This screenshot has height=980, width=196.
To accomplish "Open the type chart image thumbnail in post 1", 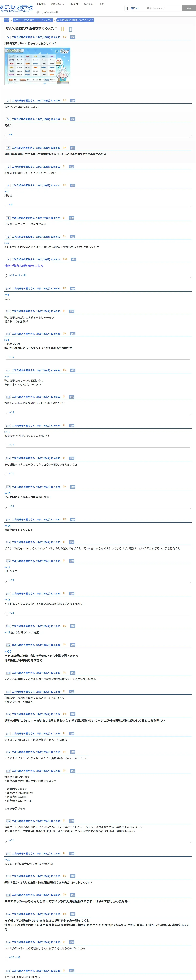I will pyautogui.click(x=38, y=66).
